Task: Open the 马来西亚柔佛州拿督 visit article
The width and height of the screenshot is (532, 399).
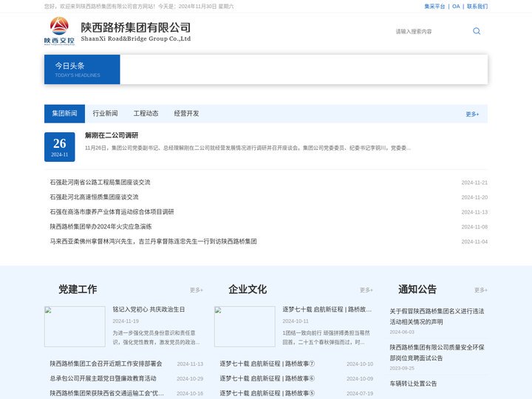Action: point(153,241)
